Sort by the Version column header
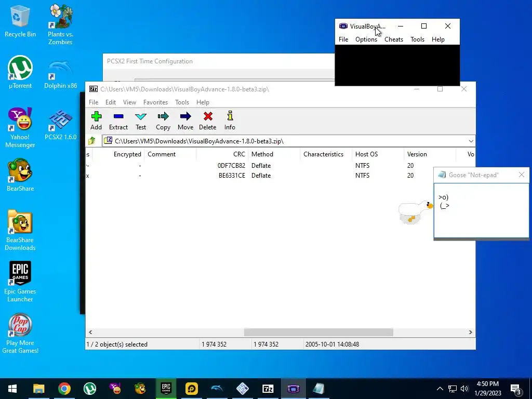The width and height of the screenshot is (532, 399). (430, 154)
